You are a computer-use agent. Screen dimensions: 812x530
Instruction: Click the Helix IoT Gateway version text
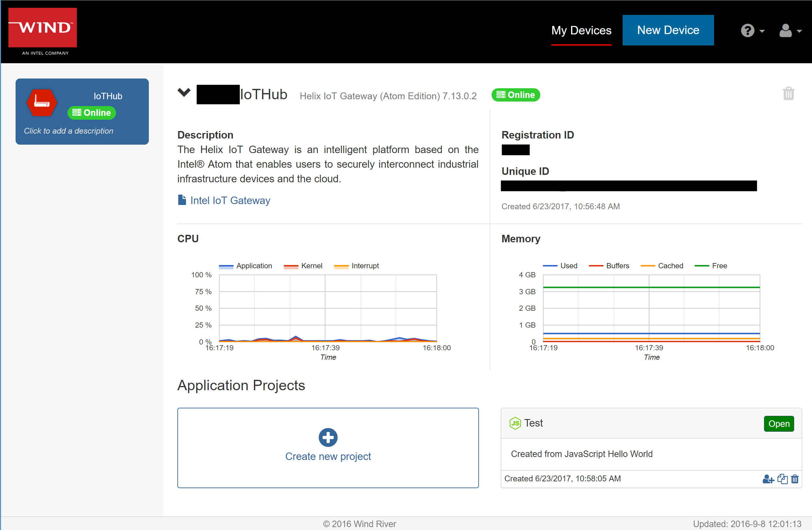tap(388, 96)
